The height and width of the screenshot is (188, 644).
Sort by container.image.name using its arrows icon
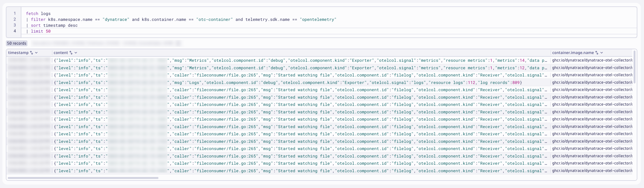pyautogui.click(x=597, y=53)
